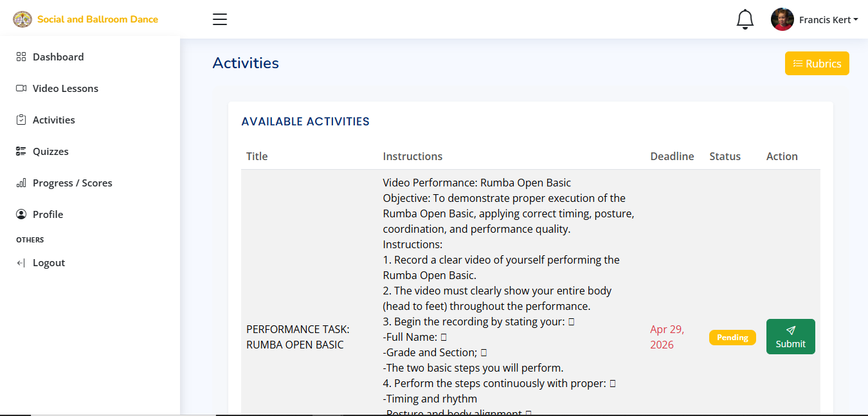This screenshot has height=416, width=868.
Task: Click the user avatar photo
Action: [x=782, y=19]
